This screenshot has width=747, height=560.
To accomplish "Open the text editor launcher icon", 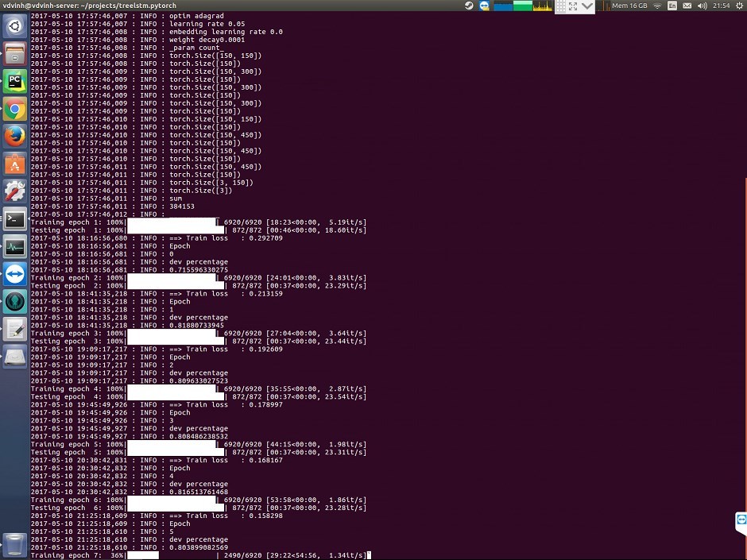I will tap(14, 329).
